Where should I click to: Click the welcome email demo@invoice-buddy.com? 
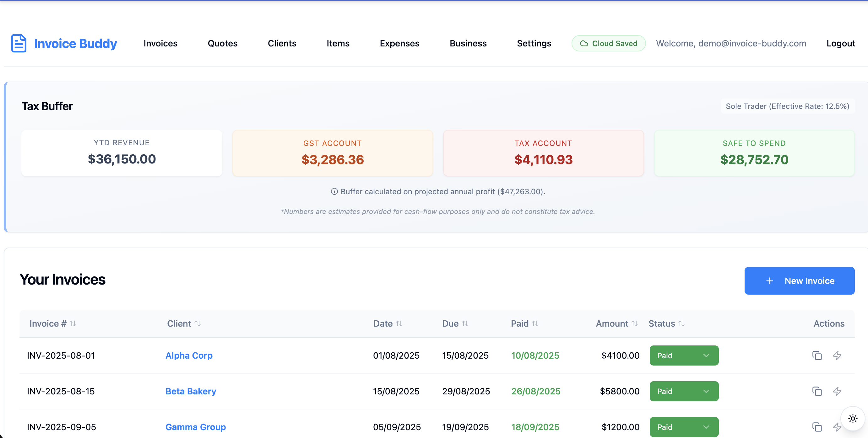[x=752, y=43]
